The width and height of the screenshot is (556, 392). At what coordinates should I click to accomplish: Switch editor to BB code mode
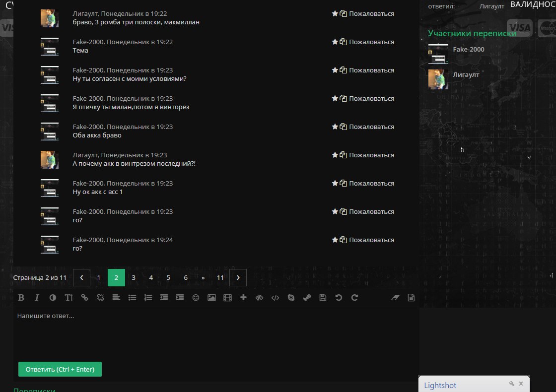coord(411,298)
